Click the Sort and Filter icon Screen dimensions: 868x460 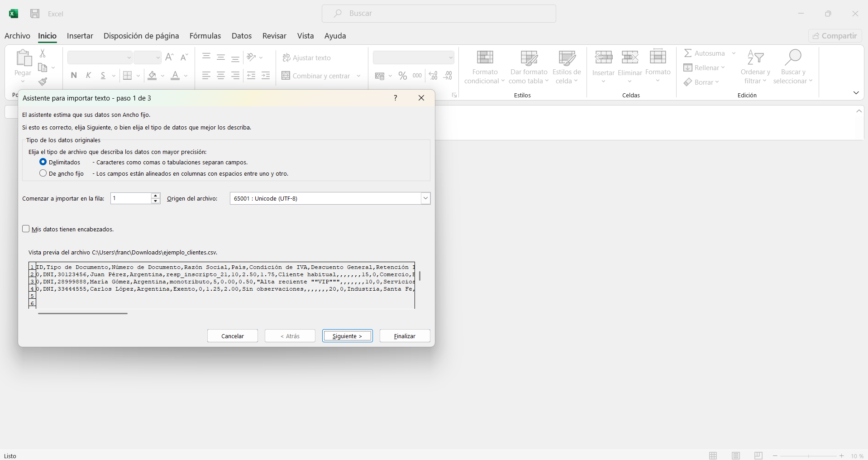[x=755, y=58]
